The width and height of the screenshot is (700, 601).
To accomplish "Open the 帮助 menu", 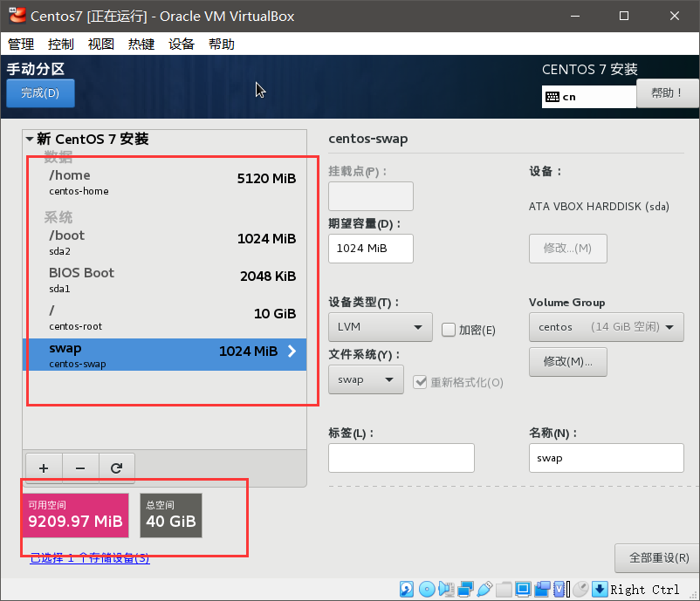I will tap(222, 44).
